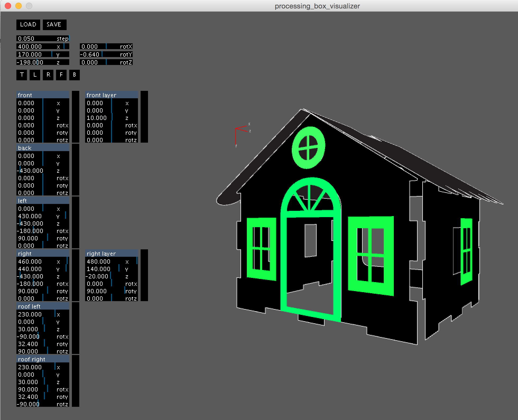Screen dimensions: 518x420
Task: Click the global z slider showing -198.000
Action: 43,62
